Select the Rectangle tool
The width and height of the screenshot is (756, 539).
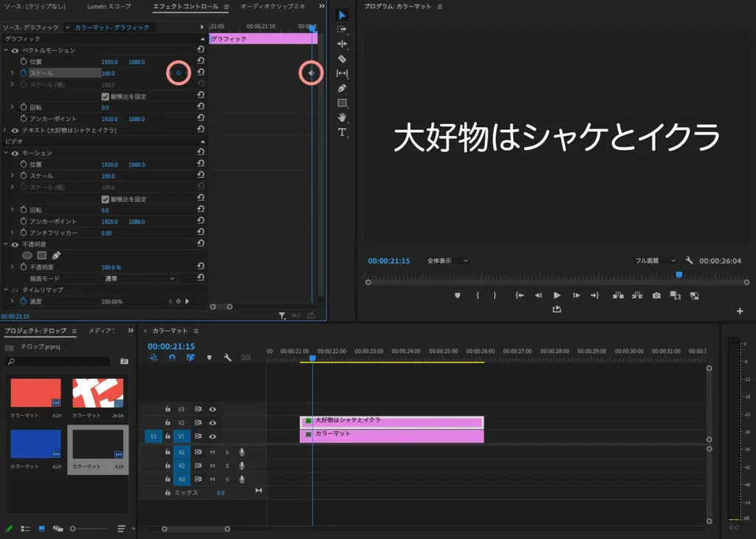pos(342,103)
